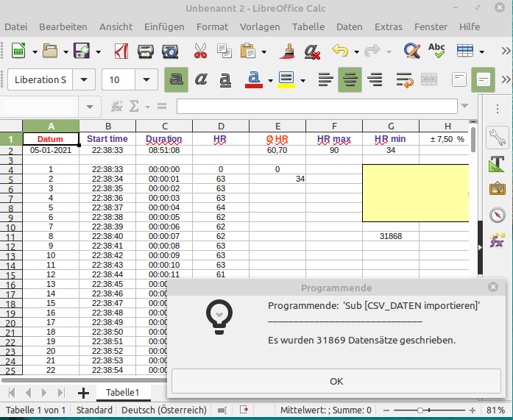Open the Datei menu
The width and height of the screenshot is (513, 420).
point(16,26)
